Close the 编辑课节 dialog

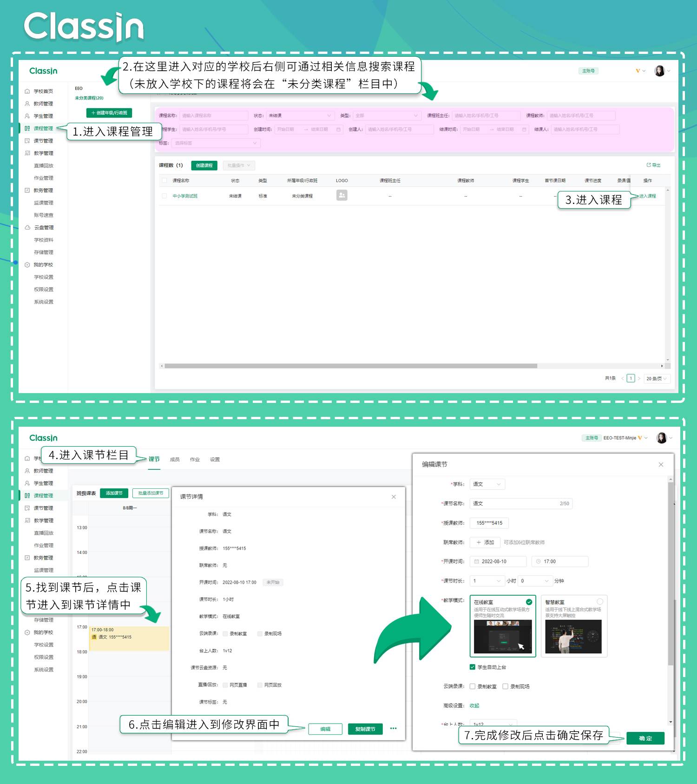click(x=661, y=464)
